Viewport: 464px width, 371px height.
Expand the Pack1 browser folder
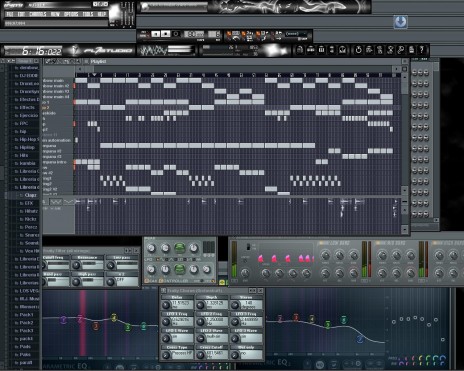click(25, 315)
